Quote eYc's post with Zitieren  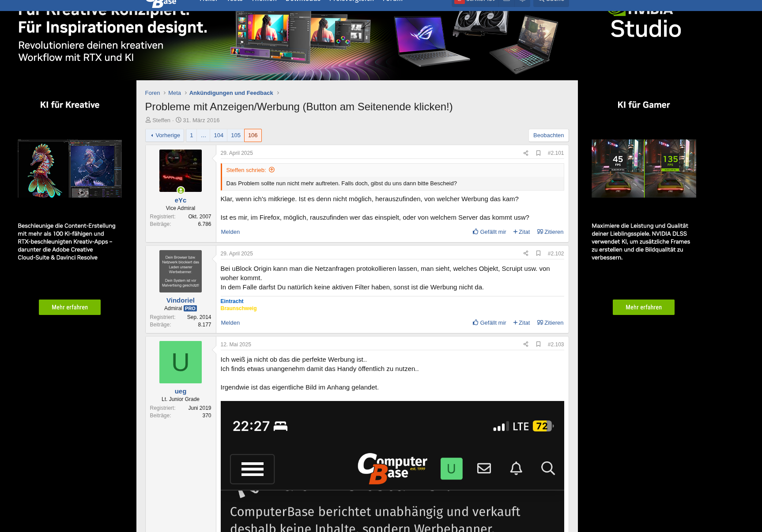pyautogui.click(x=550, y=232)
